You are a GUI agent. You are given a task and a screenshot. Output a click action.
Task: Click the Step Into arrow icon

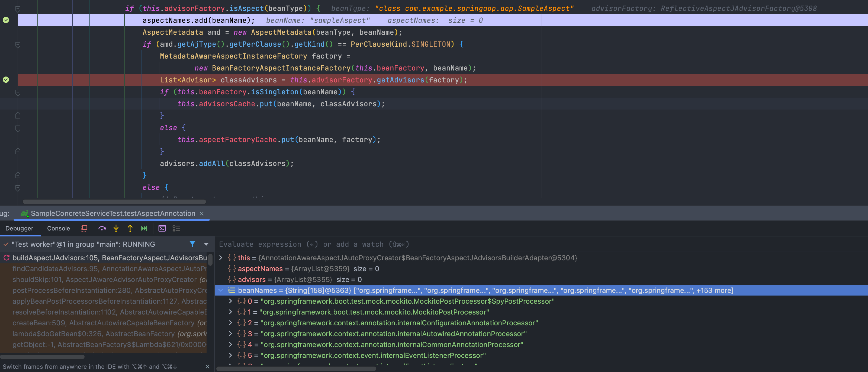(116, 229)
